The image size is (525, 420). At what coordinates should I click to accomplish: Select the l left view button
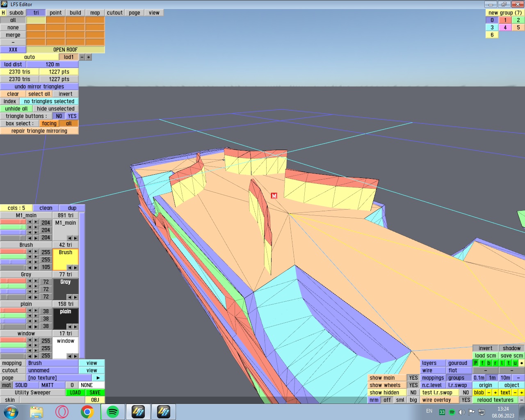502,363
